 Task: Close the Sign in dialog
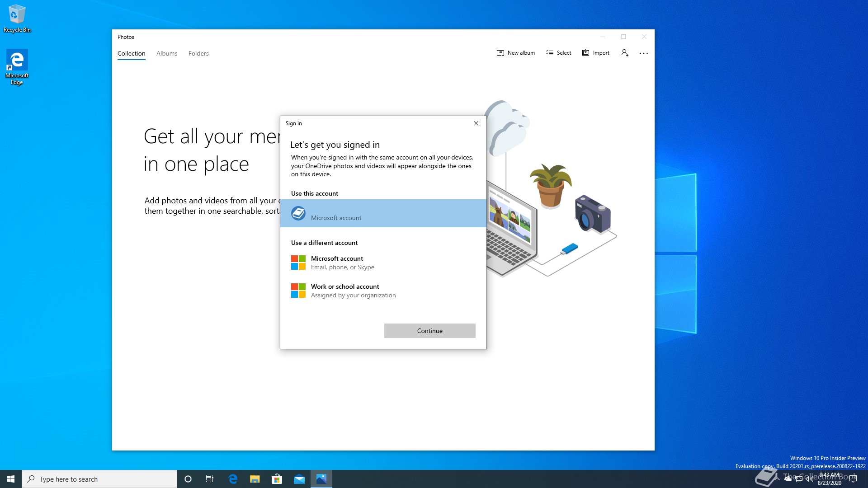pyautogui.click(x=476, y=123)
